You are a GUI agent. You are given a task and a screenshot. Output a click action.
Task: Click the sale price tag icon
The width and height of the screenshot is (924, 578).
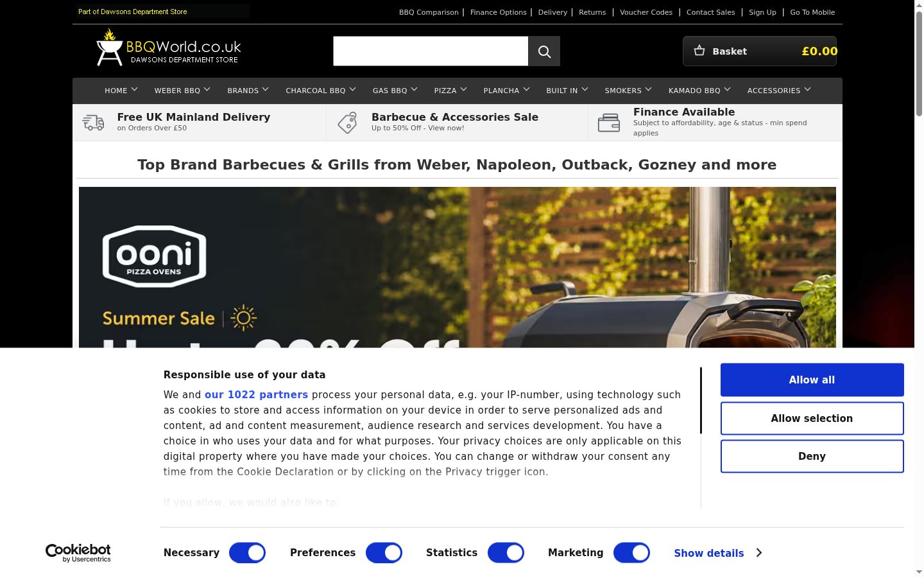(348, 123)
